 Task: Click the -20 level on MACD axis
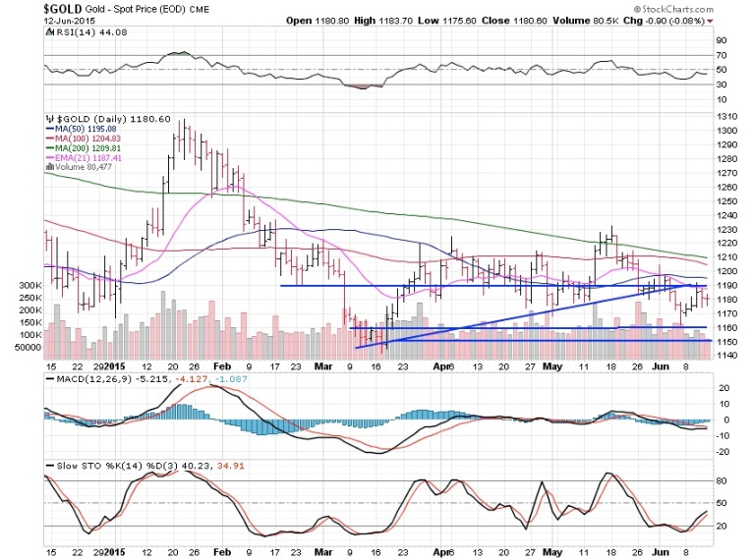point(723,452)
